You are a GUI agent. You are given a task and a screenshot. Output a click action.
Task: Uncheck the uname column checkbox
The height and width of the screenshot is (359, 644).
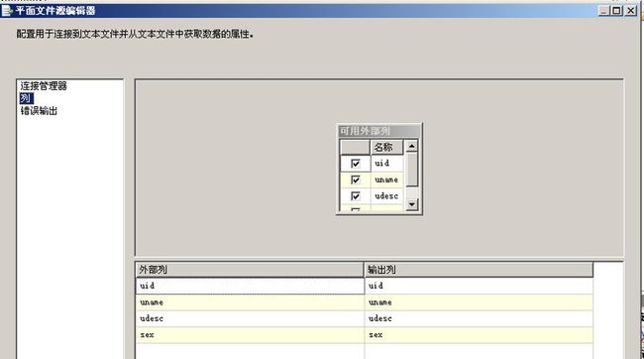click(x=356, y=180)
